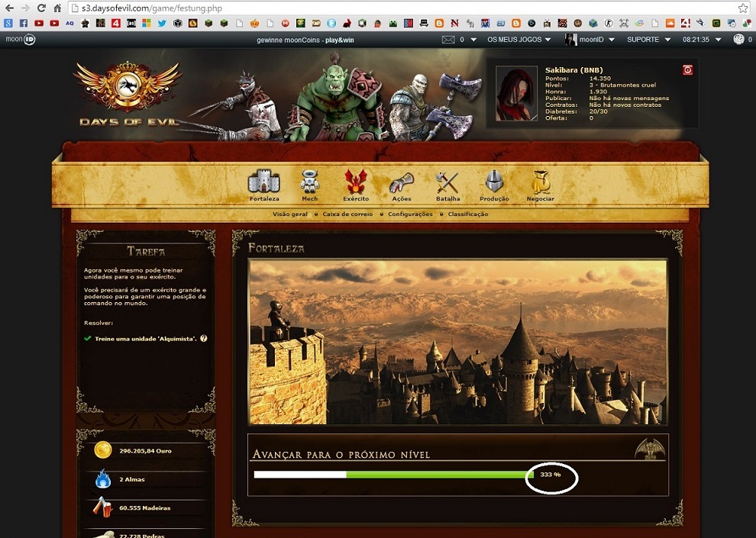
Task: Click the help question mark beside Alquimista task
Action: [x=203, y=339]
